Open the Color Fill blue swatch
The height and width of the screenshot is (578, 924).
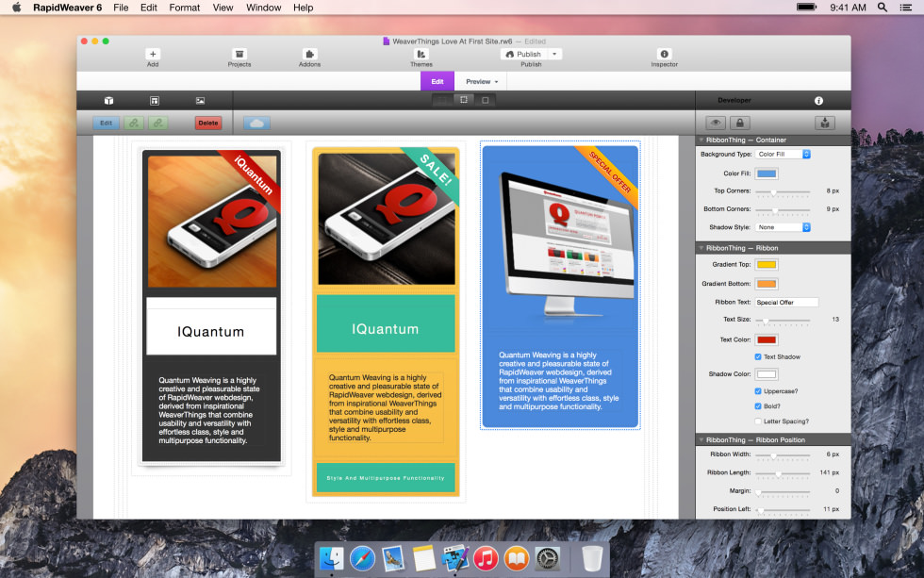tap(767, 173)
